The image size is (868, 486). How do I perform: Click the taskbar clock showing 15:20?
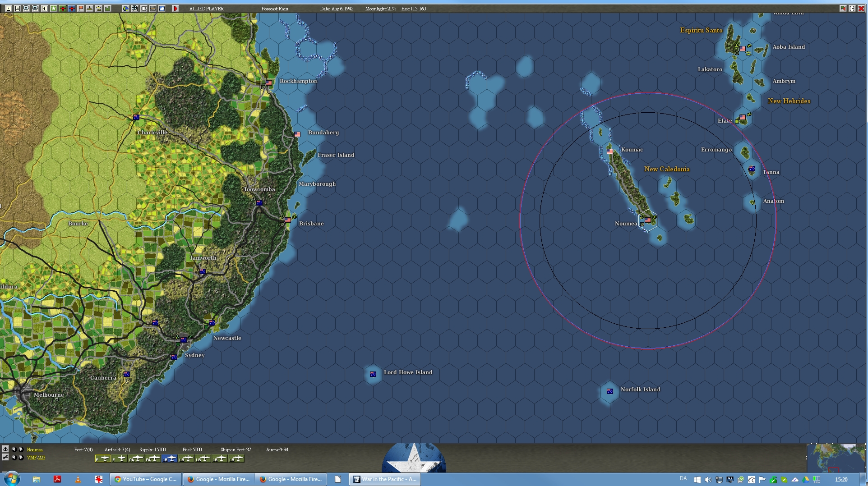tap(841, 480)
